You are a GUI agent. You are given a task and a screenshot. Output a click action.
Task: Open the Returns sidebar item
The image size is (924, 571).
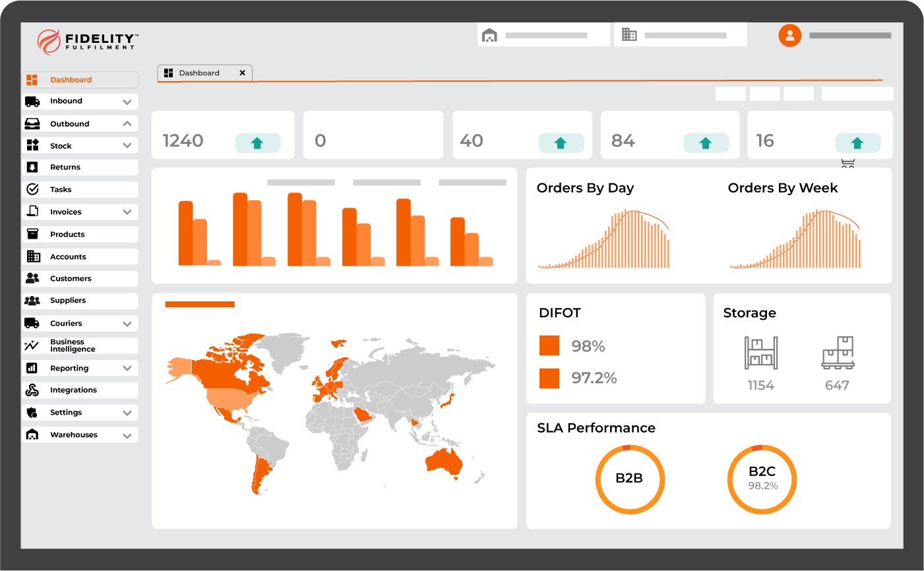pyautogui.click(x=80, y=167)
